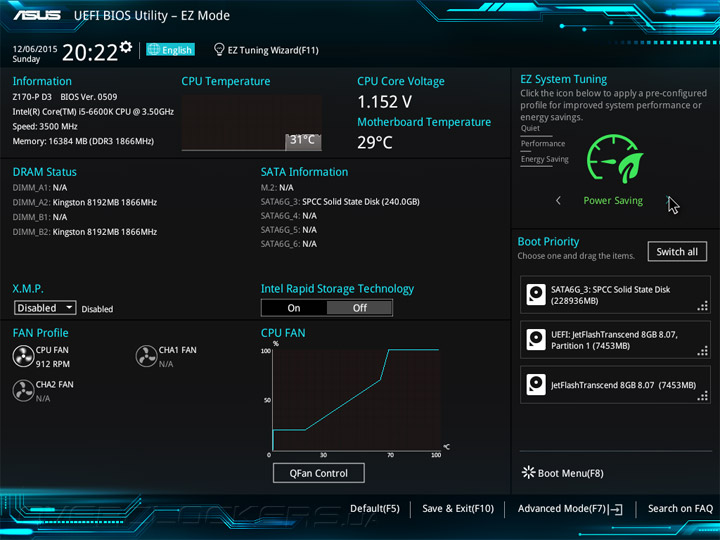This screenshot has height=540, width=720.
Task: Click SATA6G_3 SPCC Solid State Disk (240.0GB) row
Action: pos(340,202)
